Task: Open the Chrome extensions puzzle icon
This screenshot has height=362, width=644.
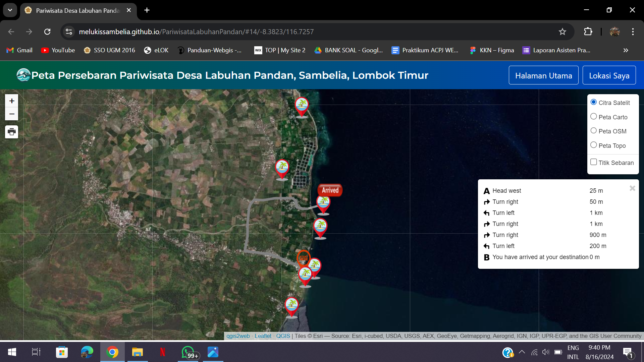Action: pos(588,32)
